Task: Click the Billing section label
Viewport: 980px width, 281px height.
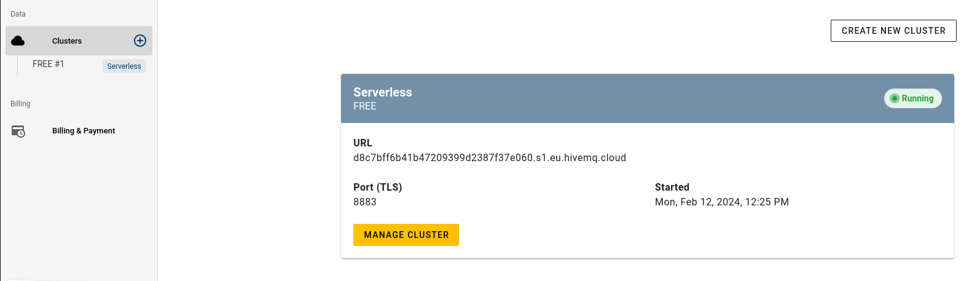Action: click(x=20, y=103)
